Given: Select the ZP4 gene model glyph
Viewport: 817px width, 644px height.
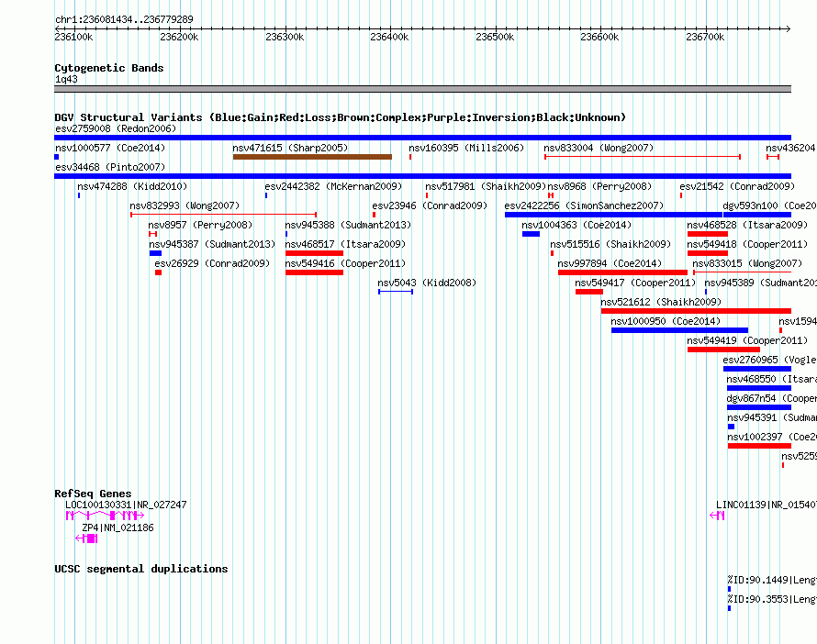Looking at the screenshot, I should [86, 539].
